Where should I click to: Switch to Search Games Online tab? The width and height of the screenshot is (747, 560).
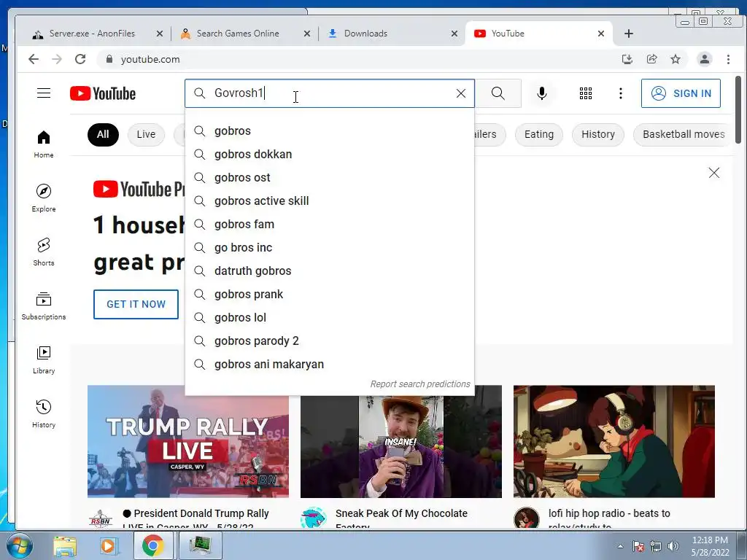click(x=244, y=34)
